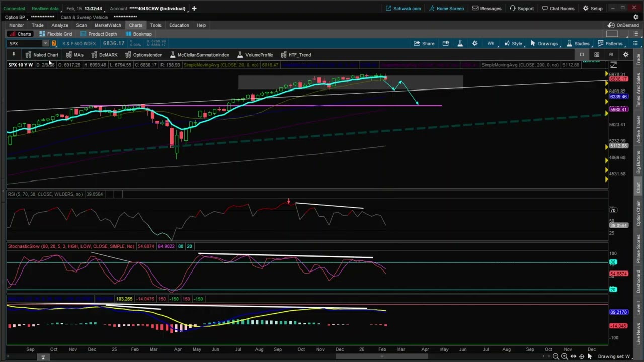The height and width of the screenshot is (362, 644).
Task: Open the OnDemand mode
Action: point(623,25)
